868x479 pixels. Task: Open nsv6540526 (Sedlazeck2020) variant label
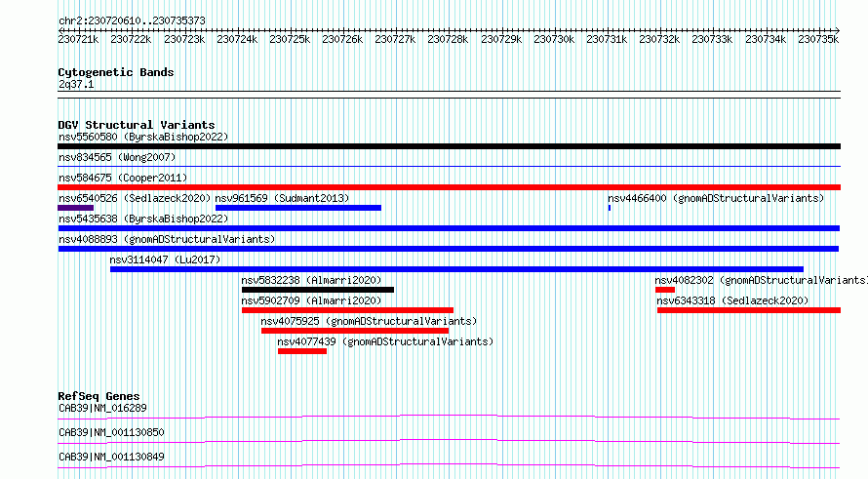[x=135, y=198]
